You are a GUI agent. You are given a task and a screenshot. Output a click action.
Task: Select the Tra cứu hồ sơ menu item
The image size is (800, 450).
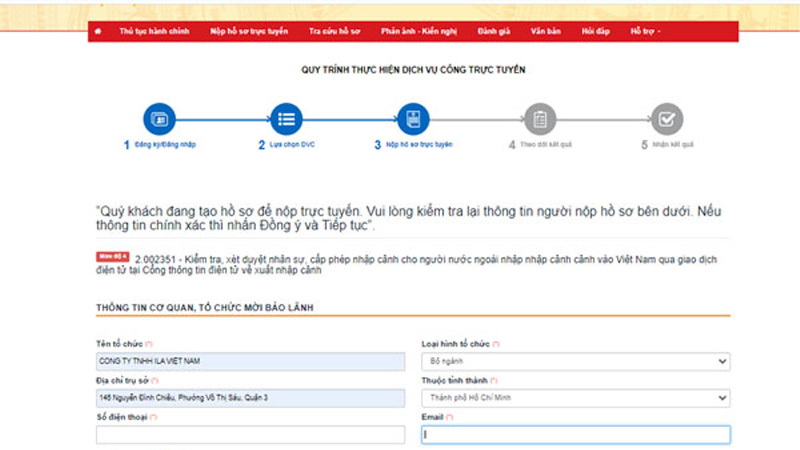point(334,31)
